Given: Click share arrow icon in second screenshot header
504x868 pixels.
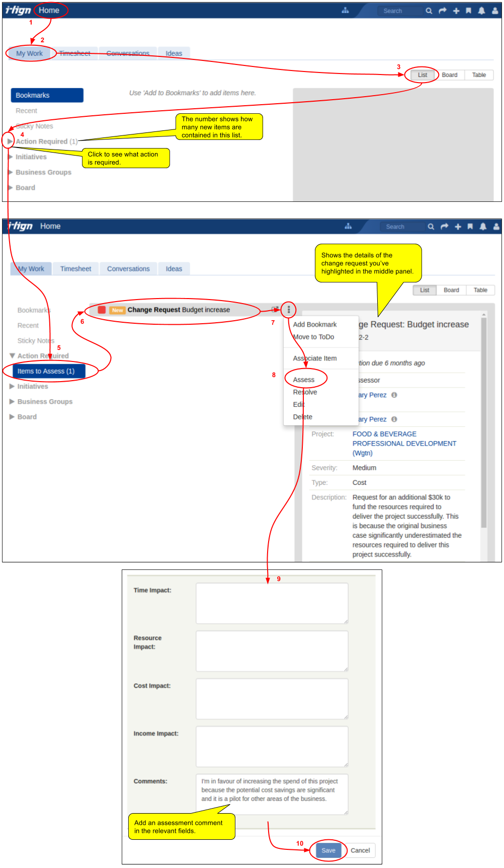Looking at the screenshot, I should tap(444, 227).
